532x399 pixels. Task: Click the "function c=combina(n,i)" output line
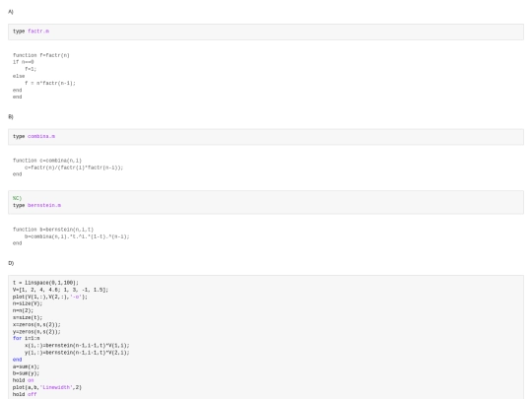47,161
